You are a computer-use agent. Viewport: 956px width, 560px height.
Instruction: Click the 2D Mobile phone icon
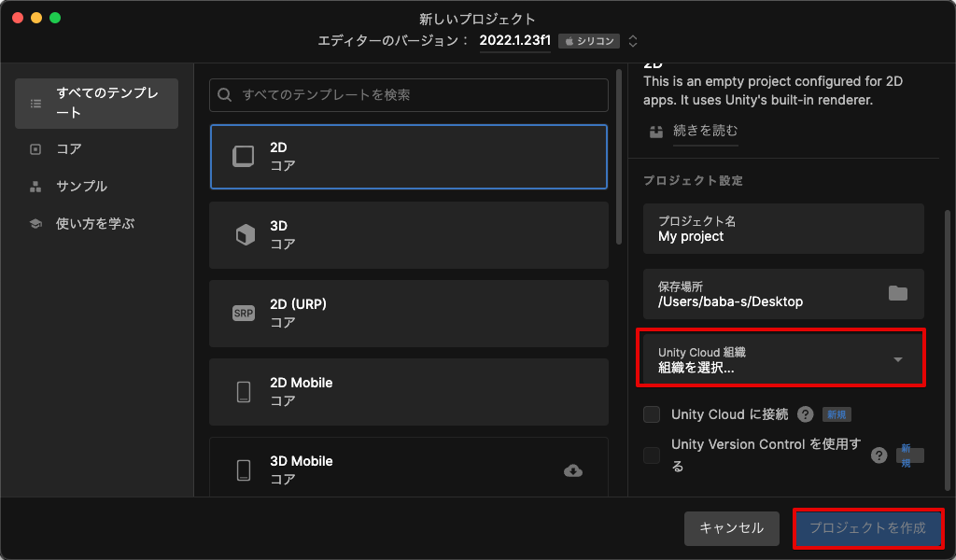pos(244,392)
